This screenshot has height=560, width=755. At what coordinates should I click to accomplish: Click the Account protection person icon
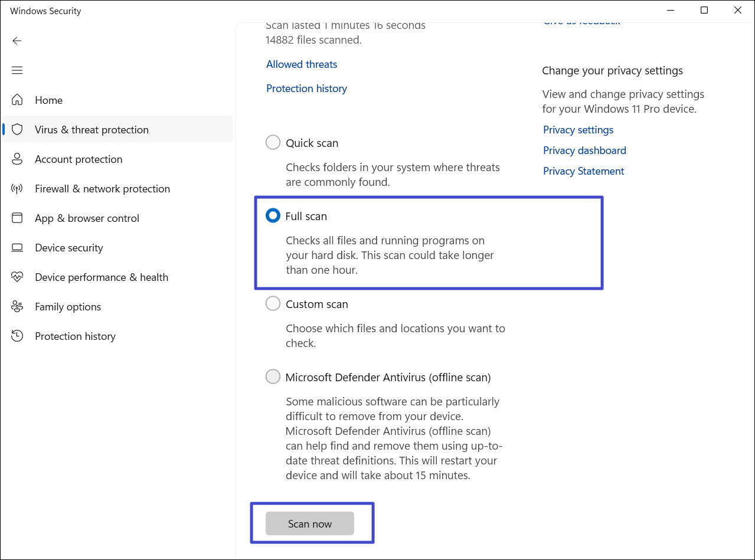[17, 159]
